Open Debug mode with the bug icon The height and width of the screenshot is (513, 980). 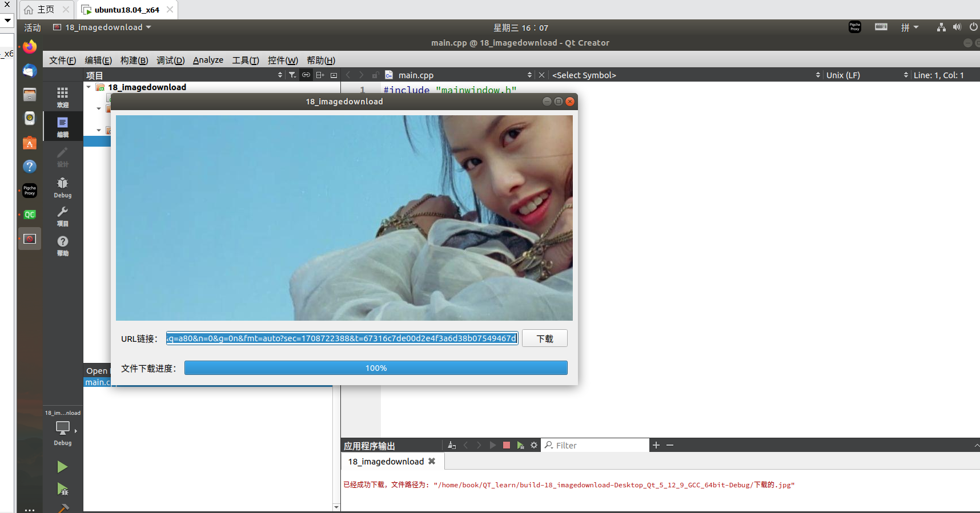pyautogui.click(x=63, y=187)
